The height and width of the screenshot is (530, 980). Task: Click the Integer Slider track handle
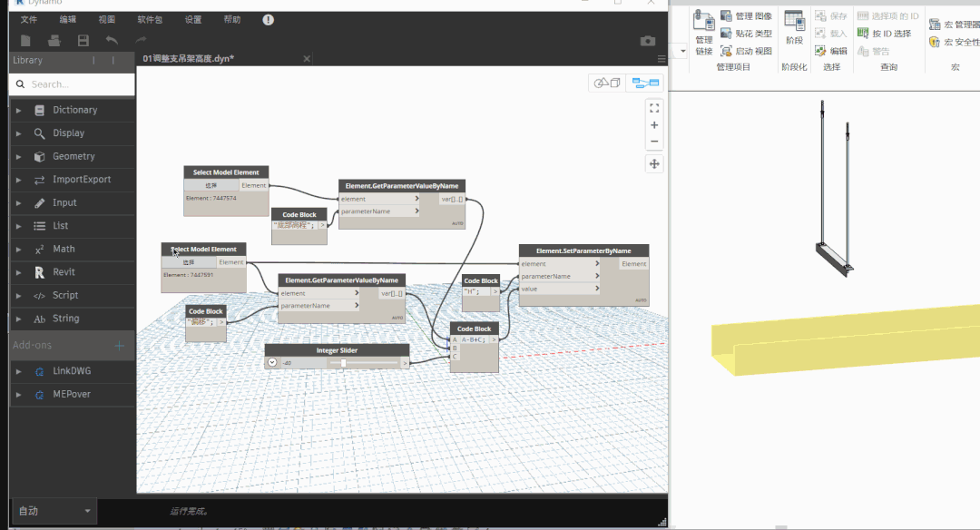pos(343,362)
